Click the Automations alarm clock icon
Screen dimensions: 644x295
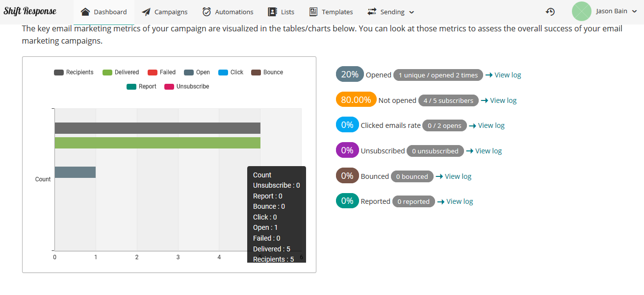pyautogui.click(x=207, y=12)
